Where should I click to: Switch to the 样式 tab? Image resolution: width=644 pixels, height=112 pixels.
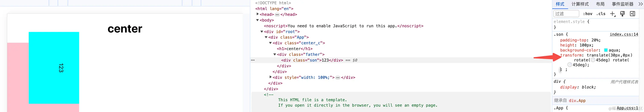560,4
